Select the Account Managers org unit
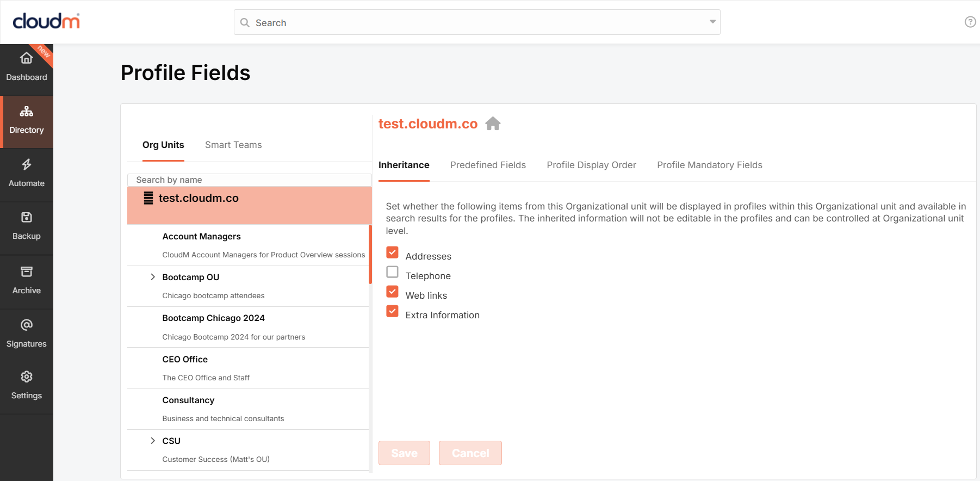980x481 pixels. click(201, 236)
